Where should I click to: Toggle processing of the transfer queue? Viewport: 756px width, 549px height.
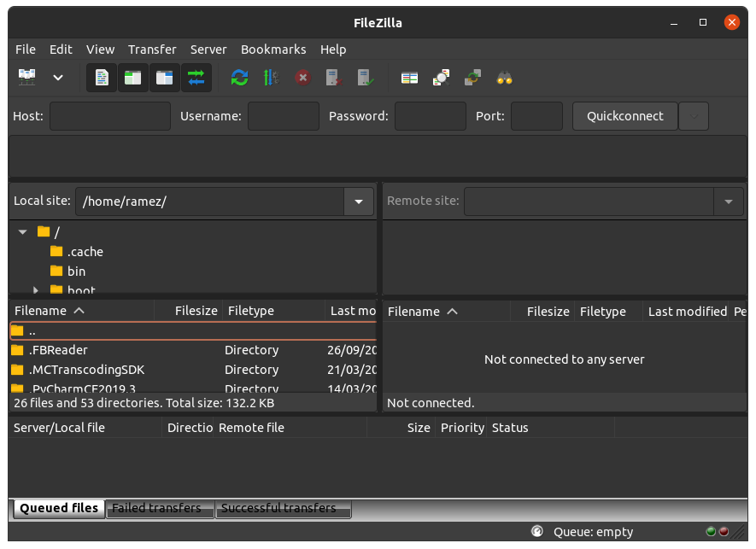click(271, 78)
